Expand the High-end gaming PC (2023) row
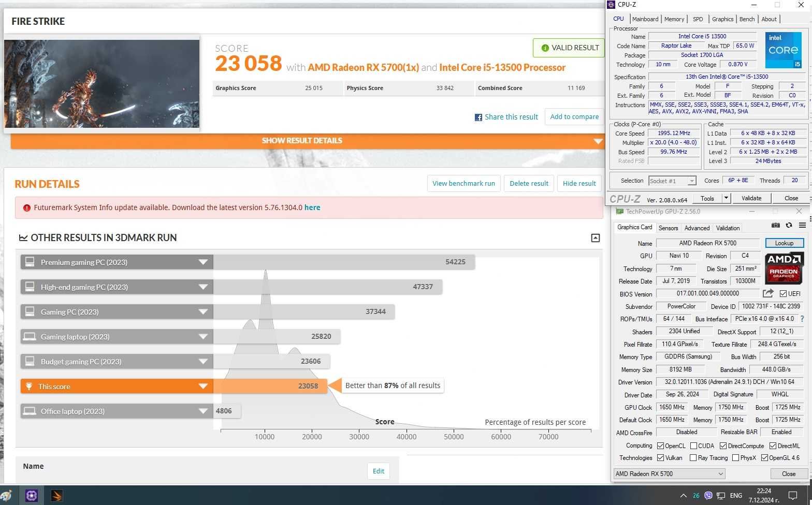 [203, 287]
